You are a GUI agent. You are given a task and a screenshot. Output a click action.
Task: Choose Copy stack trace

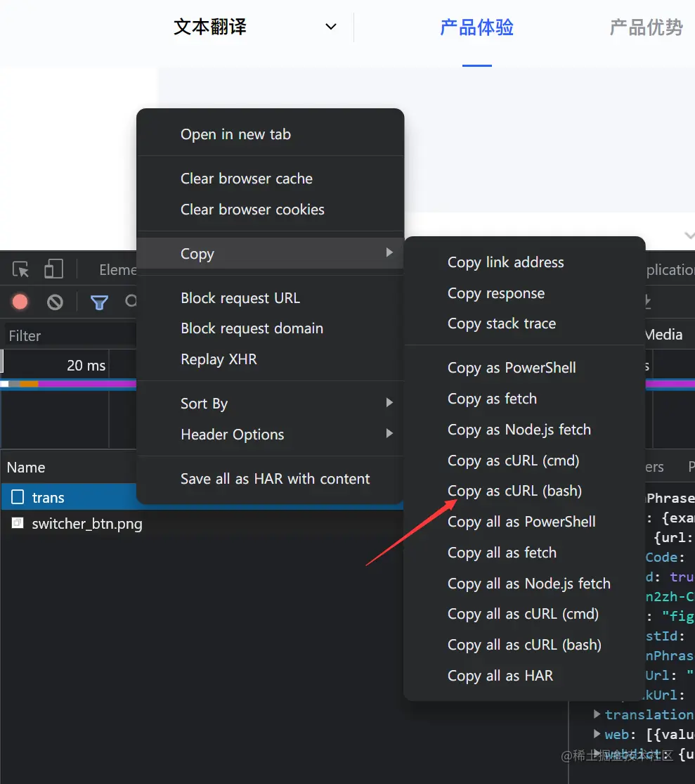coord(525,324)
